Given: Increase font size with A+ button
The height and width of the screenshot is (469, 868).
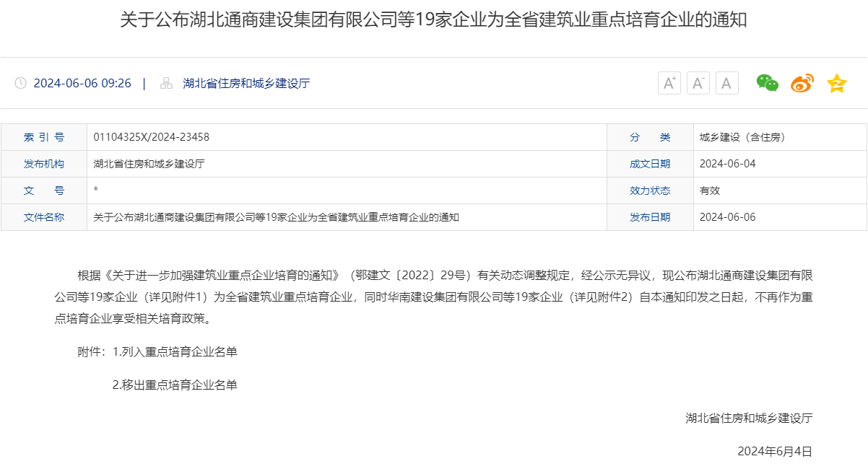Looking at the screenshot, I should (669, 83).
